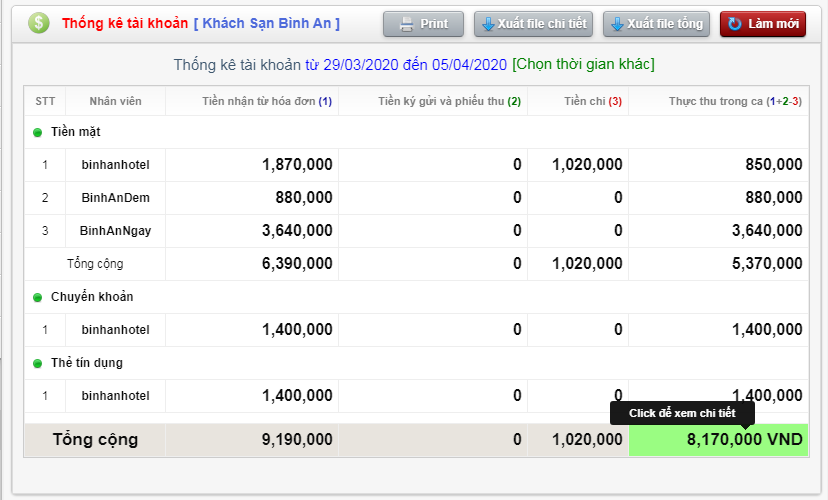The width and height of the screenshot is (828, 500).
Task: Open details from the green 8,170,000 VND cell
Action: [x=718, y=440]
